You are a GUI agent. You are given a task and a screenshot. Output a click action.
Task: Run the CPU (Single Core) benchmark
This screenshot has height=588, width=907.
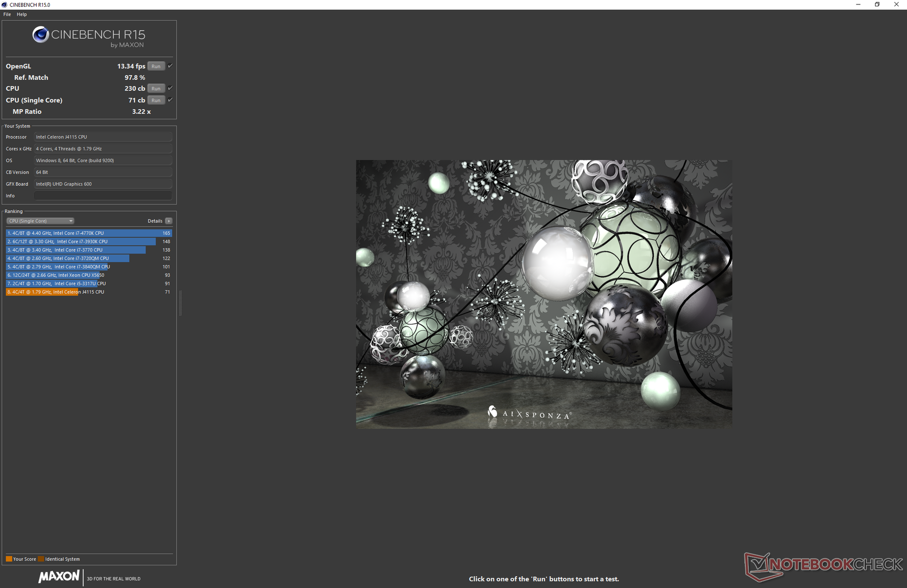click(156, 100)
